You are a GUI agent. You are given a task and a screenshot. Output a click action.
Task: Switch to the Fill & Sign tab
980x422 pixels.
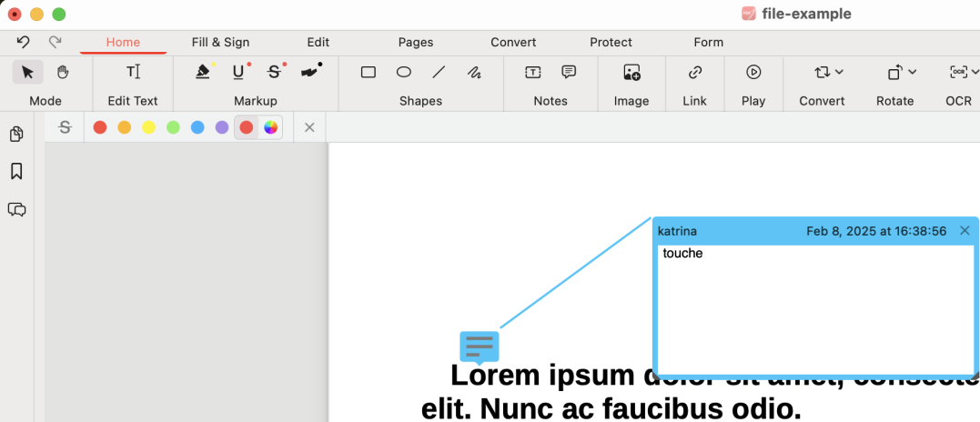[220, 42]
